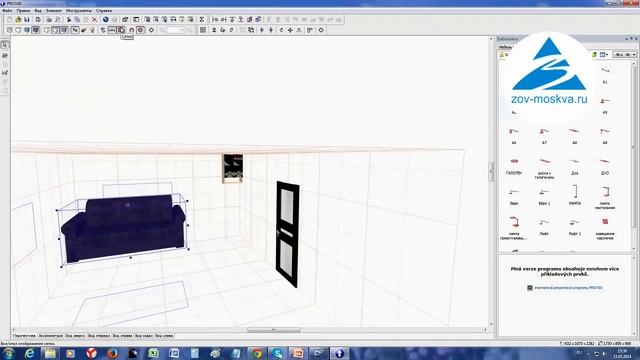Click the viewport vertical scrollbar down arrow
The image size is (640, 360).
coord(491,324)
